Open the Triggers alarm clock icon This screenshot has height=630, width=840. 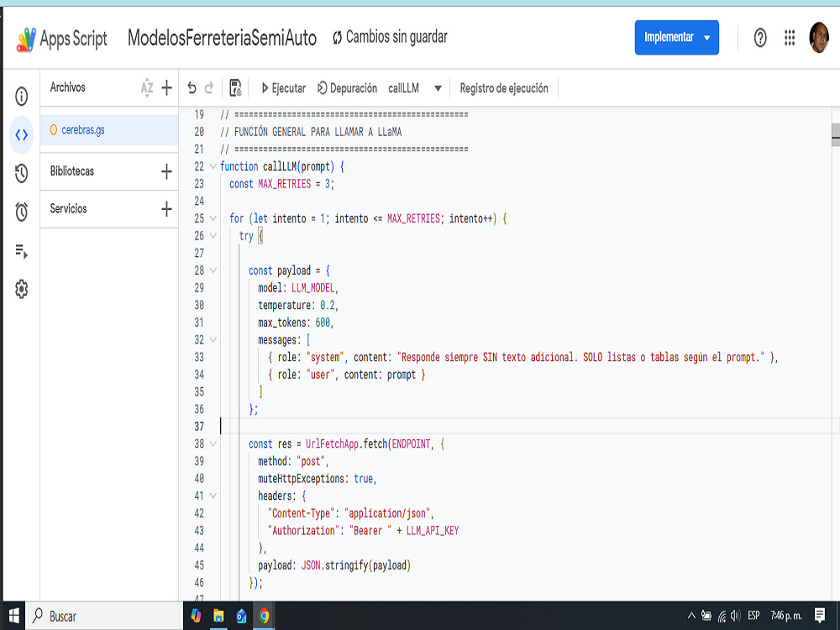[22, 213]
